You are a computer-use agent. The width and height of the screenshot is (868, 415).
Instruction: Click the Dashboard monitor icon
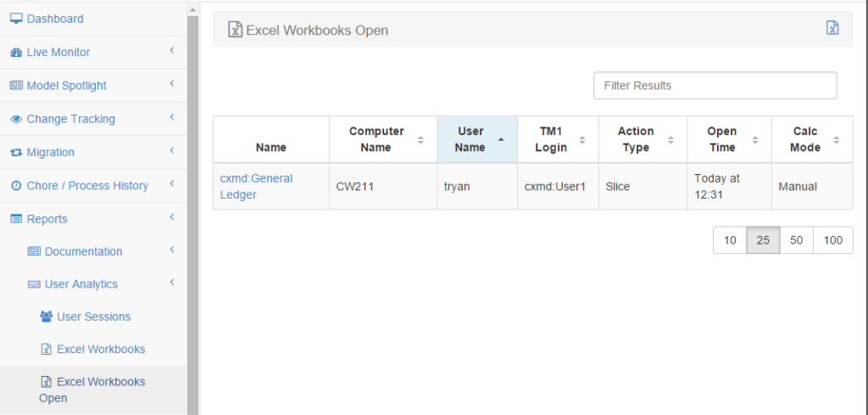point(16,19)
